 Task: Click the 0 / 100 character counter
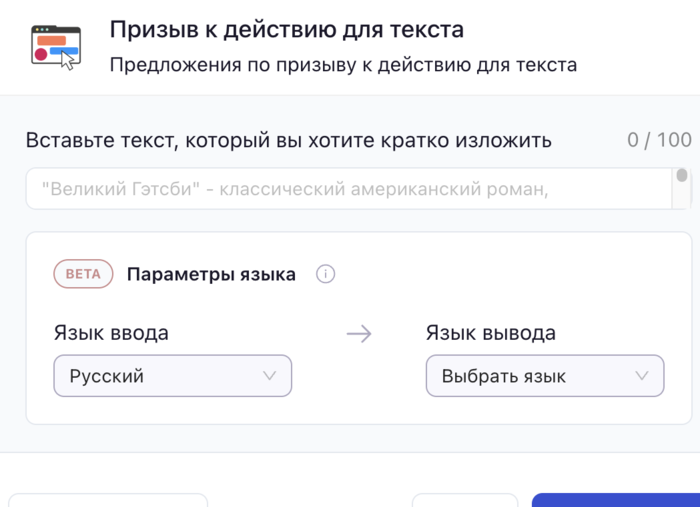click(x=659, y=140)
